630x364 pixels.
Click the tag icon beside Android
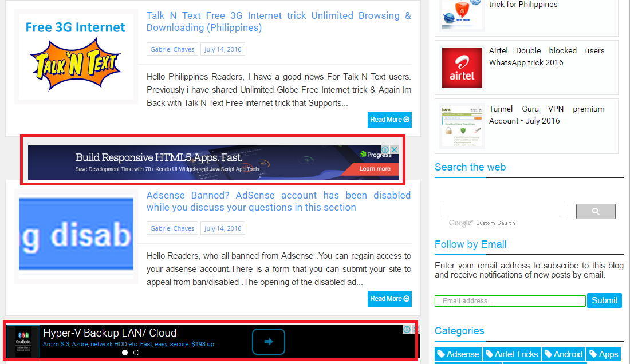click(x=549, y=354)
